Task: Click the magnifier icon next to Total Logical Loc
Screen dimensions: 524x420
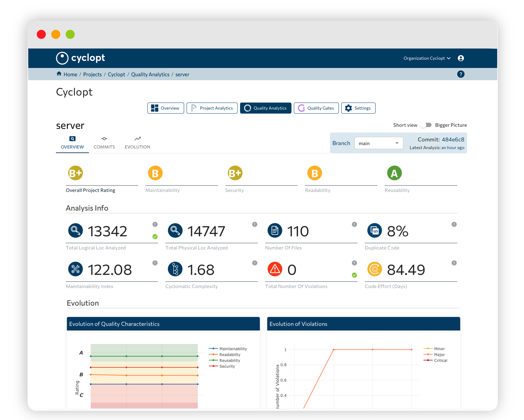Action: coord(75,230)
